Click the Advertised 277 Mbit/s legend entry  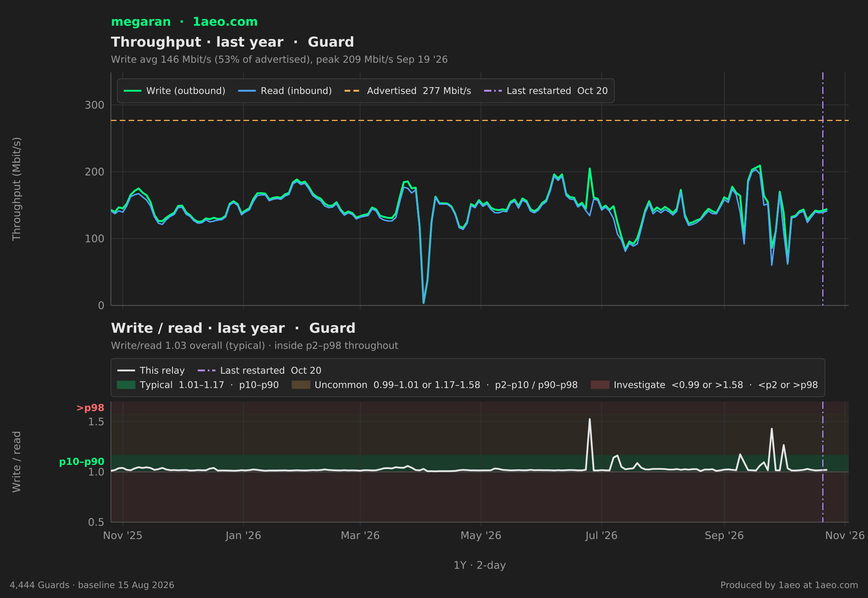[407, 91]
